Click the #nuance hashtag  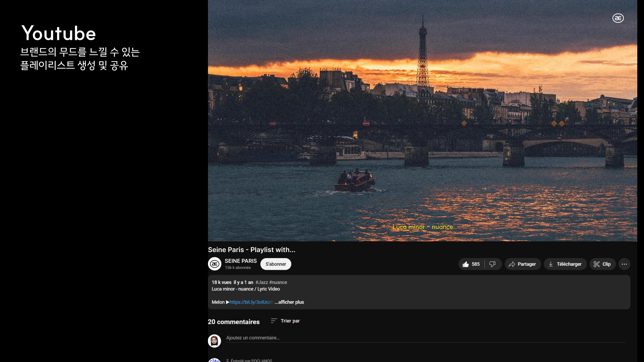[278, 282]
